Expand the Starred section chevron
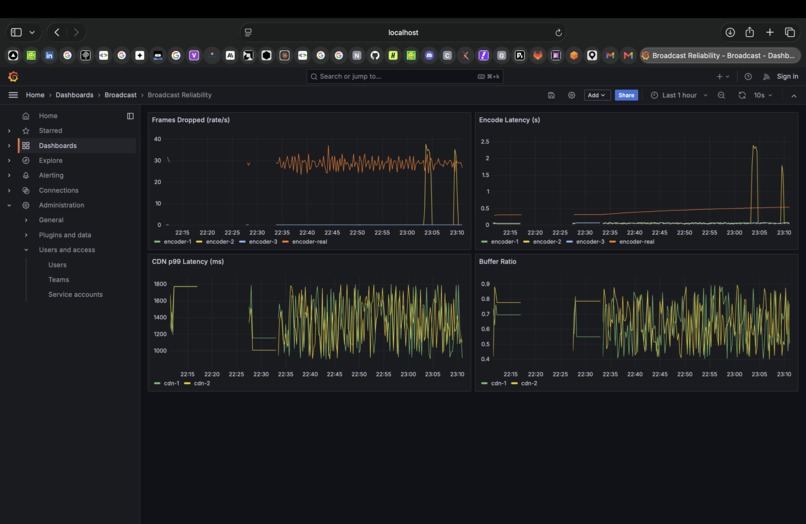This screenshot has height=524, width=806. 9,131
